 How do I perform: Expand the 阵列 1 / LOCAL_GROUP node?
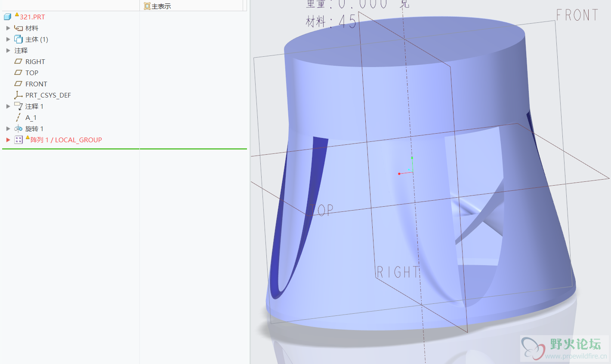coord(8,140)
